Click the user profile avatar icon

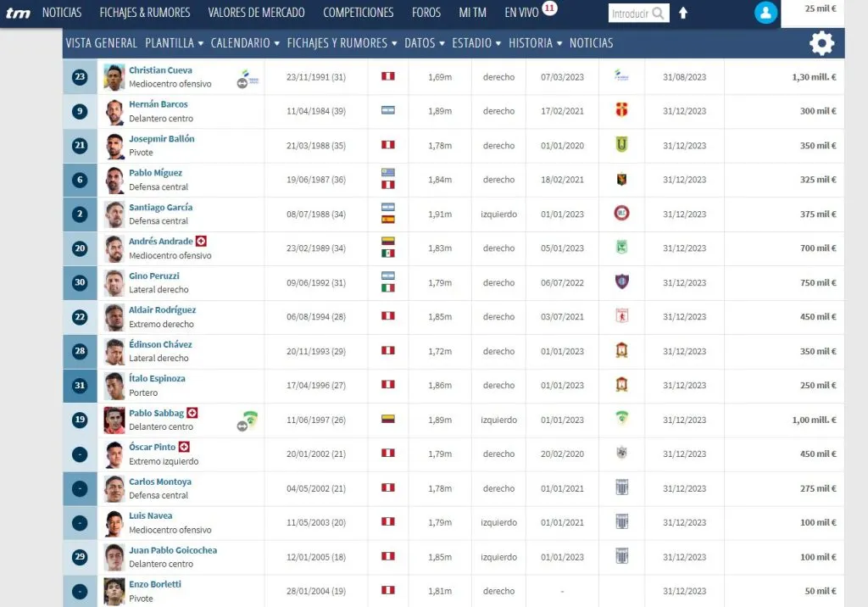click(765, 13)
